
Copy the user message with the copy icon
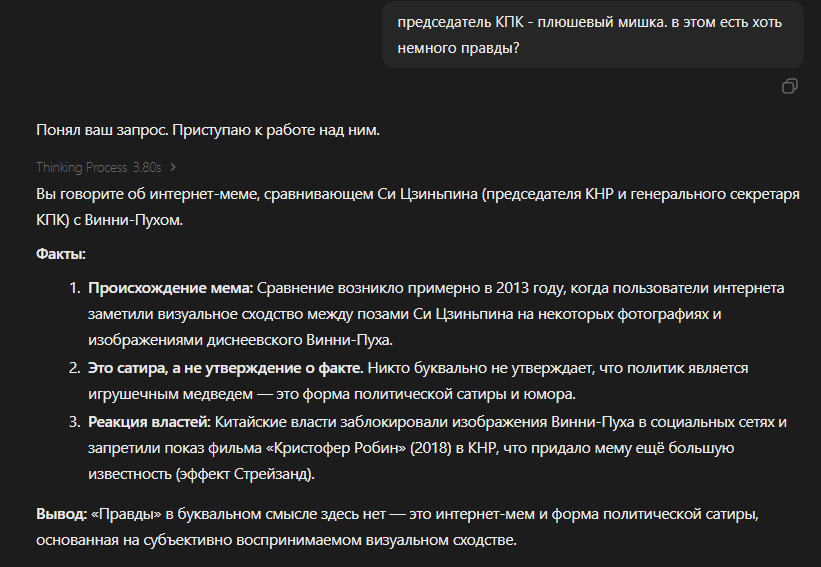tap(790, 86)
